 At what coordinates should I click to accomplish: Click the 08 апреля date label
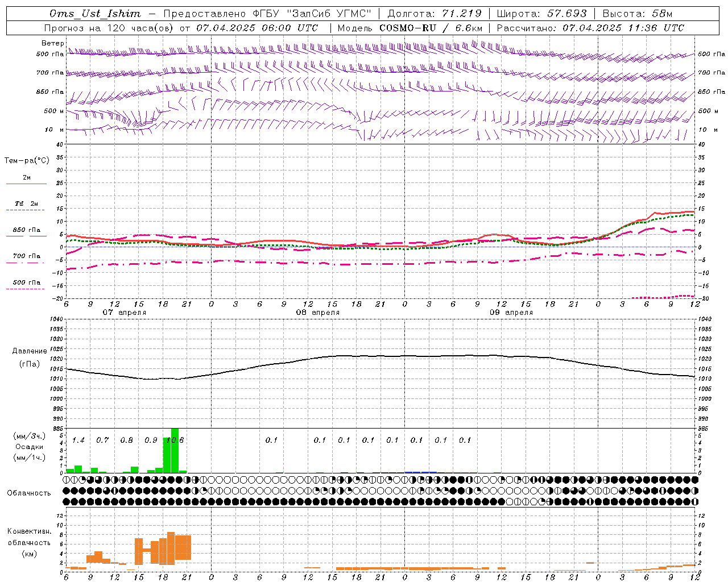coord(318,313)
